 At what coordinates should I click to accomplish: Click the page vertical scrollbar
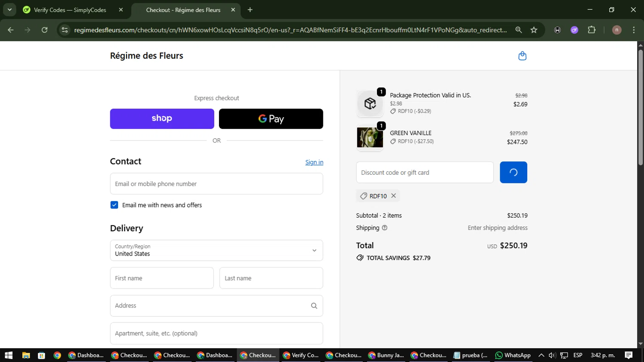[x=641, y=107]
